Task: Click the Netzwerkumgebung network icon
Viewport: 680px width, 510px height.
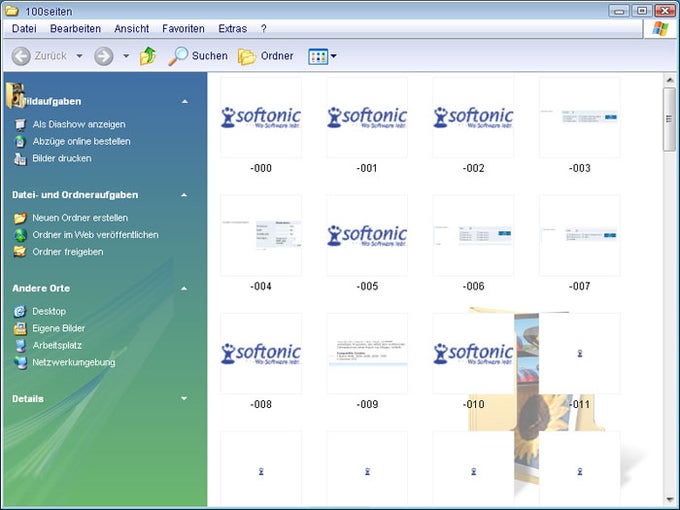Action: coord(20,363)
